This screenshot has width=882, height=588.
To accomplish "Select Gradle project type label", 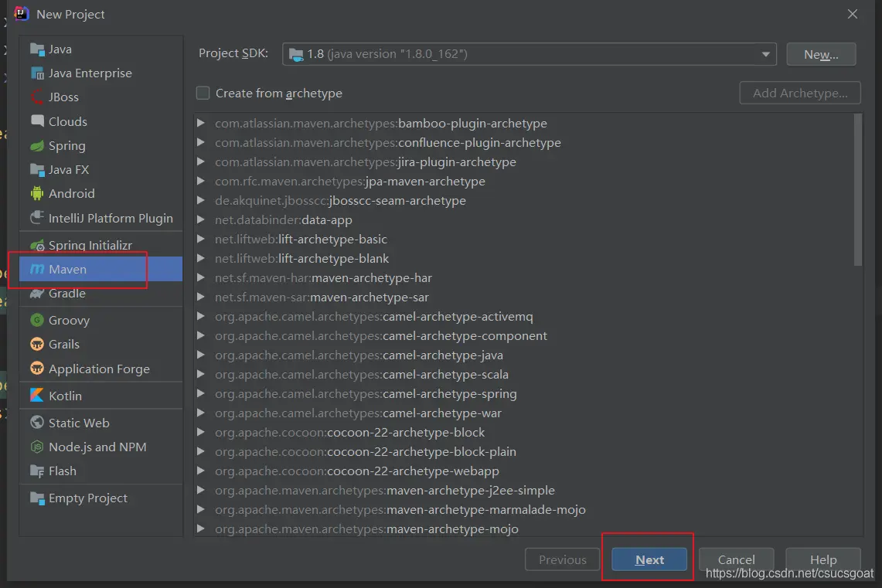I will 67,294.
